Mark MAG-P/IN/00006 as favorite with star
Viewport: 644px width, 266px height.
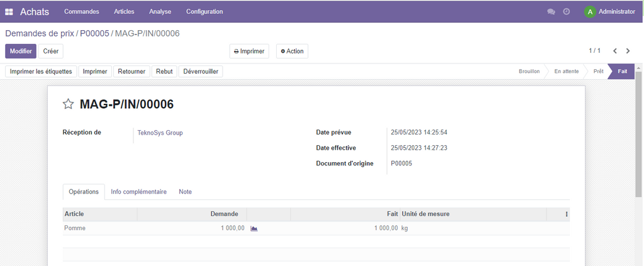click(68, 104)
